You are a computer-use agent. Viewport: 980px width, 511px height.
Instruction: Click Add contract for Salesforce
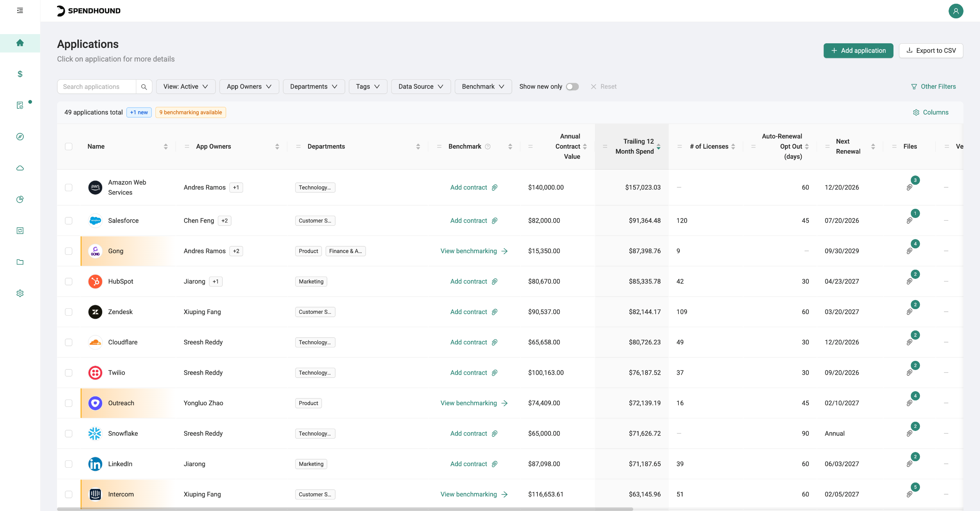click(474, 221)
